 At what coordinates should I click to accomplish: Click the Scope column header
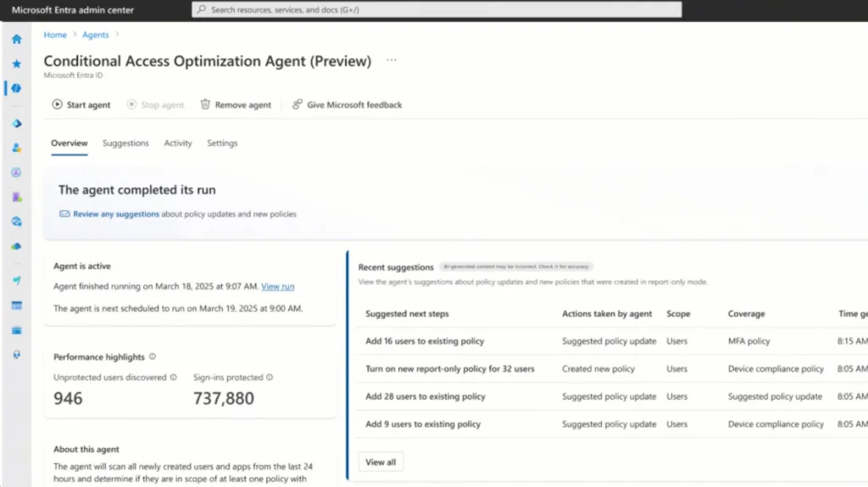678,314
